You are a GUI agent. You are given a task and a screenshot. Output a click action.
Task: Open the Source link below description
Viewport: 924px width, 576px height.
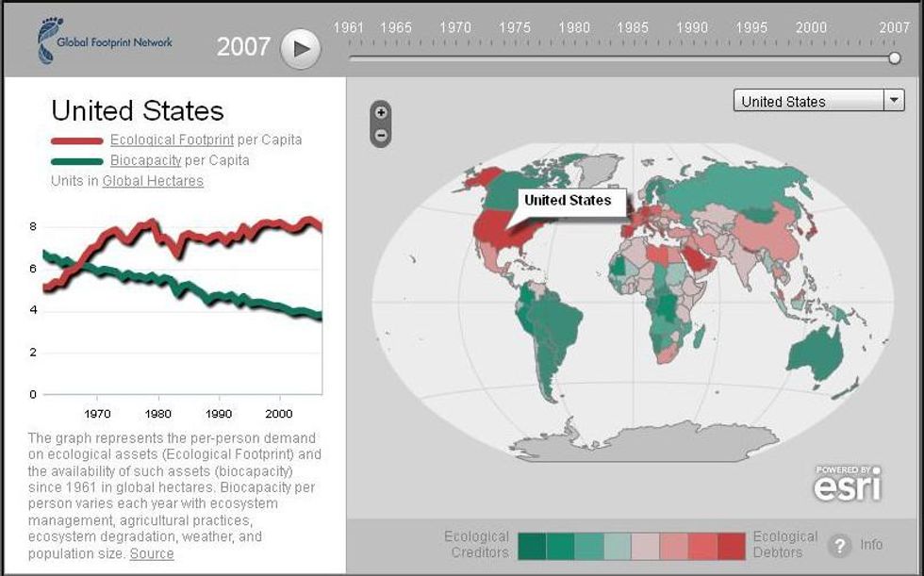click(x=152, y=553)
